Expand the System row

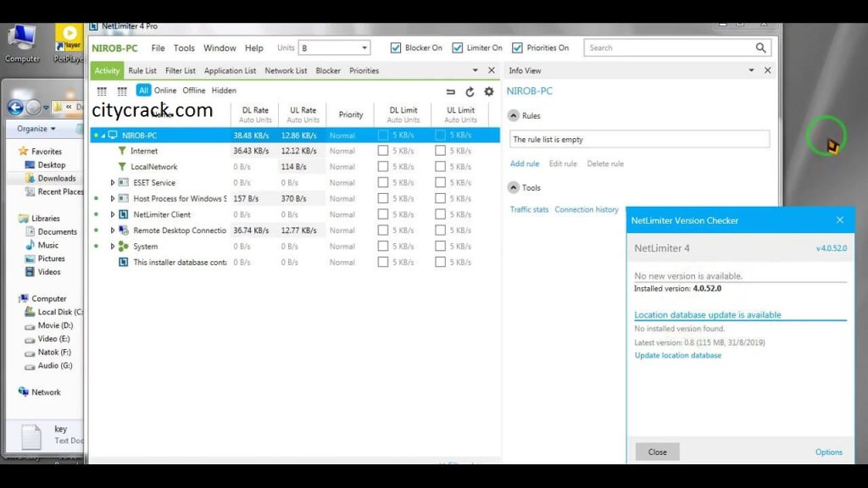(113, 247)
